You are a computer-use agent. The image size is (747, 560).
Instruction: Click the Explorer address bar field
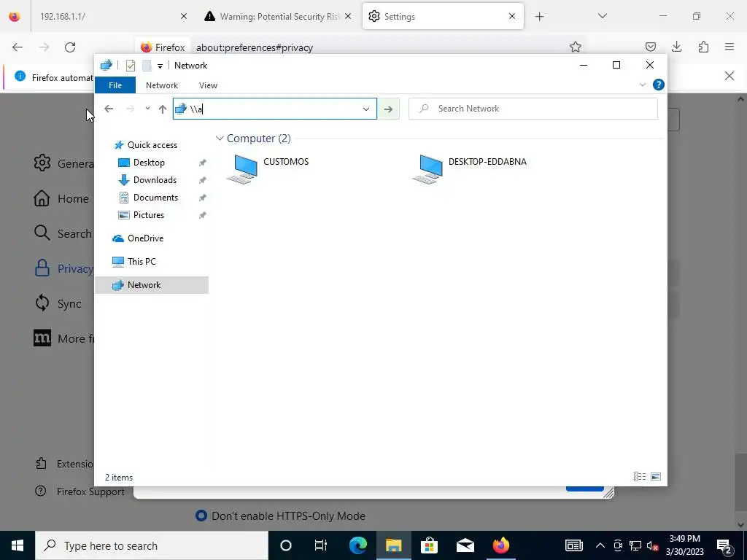click(x=275, y=109)
